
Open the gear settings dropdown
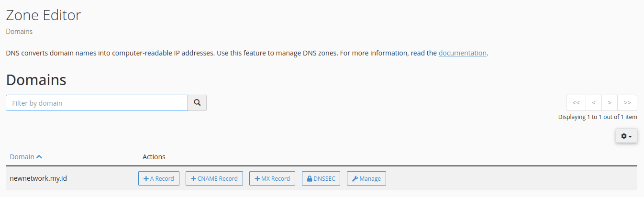click(626, 136)
